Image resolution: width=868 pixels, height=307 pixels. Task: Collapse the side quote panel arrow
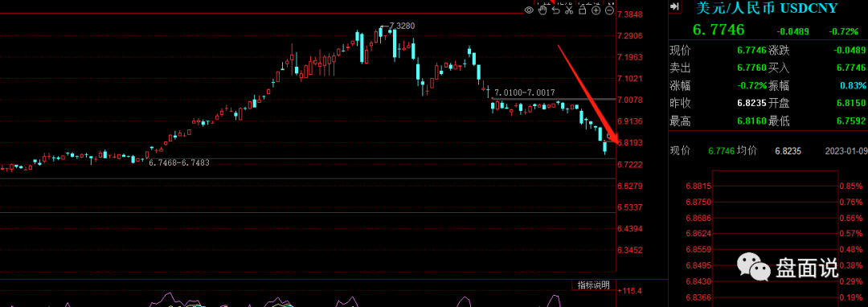675,6
